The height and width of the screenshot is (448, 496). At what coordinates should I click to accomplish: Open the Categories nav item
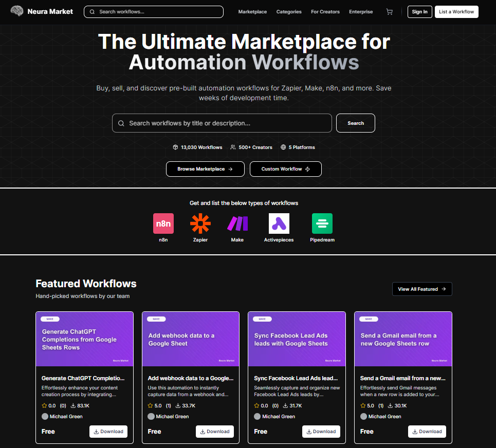[289, 12]
